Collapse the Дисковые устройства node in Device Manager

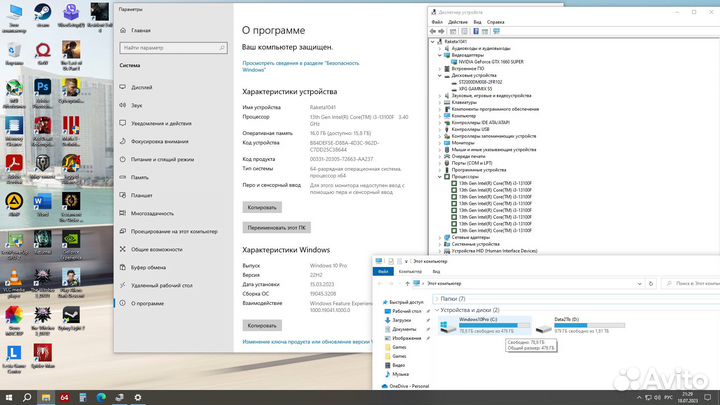tap(439, 75)
